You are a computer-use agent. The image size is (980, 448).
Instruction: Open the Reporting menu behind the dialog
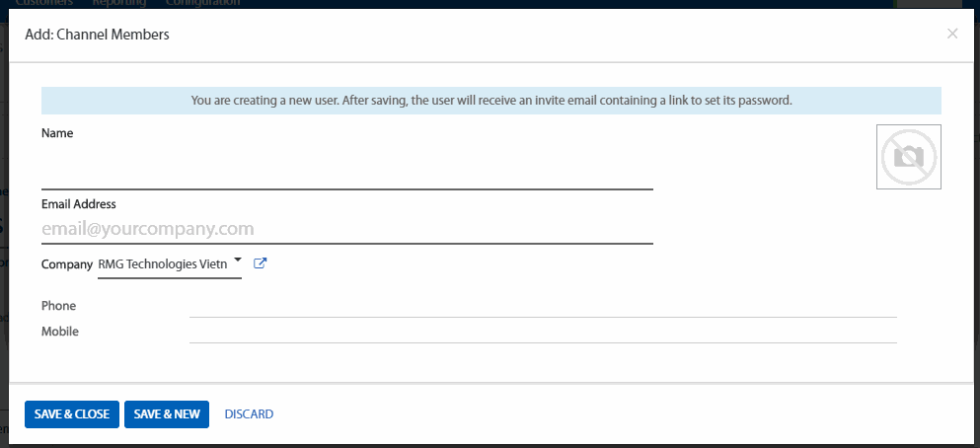tap(118, 3)
